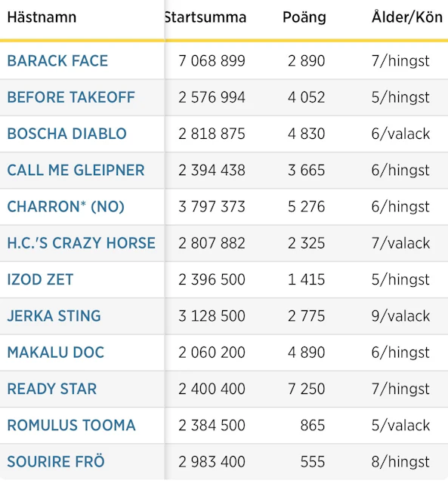The height and width of the screenshot is (502, 448).
Task: Open the ROMULUS TOOMA horse link
Action: tap(72, 426)
